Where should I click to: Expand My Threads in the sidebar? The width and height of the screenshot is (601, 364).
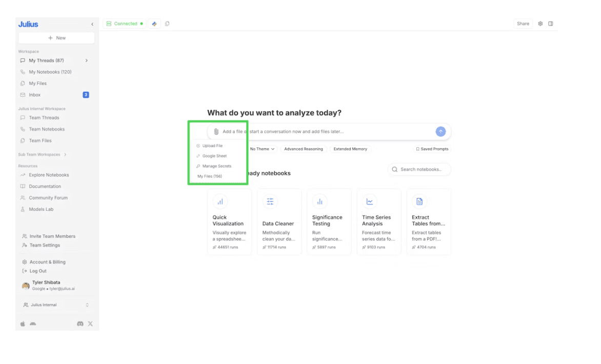(x=87, y=60)
